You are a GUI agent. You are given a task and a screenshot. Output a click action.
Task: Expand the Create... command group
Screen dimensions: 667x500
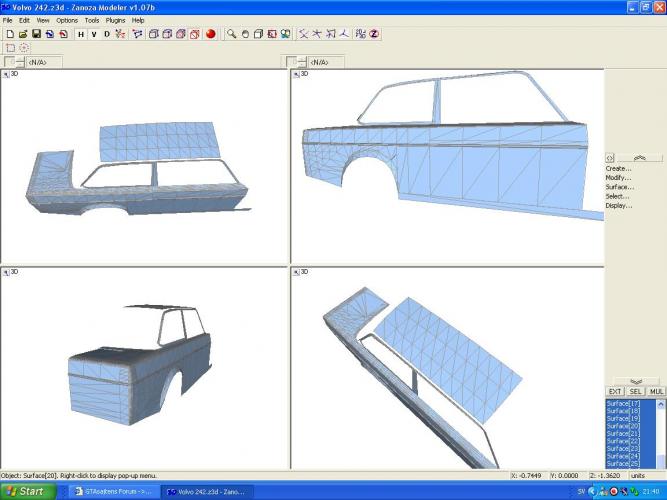pos(618,168)
